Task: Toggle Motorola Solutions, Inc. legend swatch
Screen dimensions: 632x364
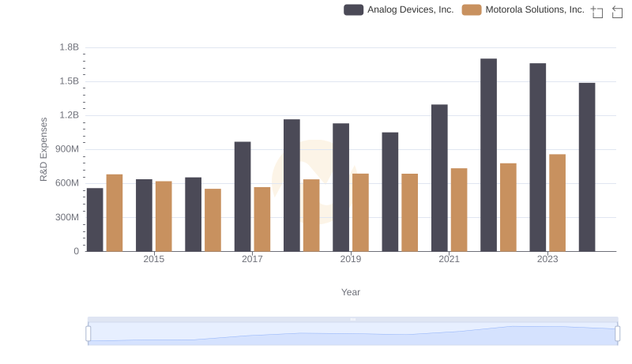Action: coord(472,9)
